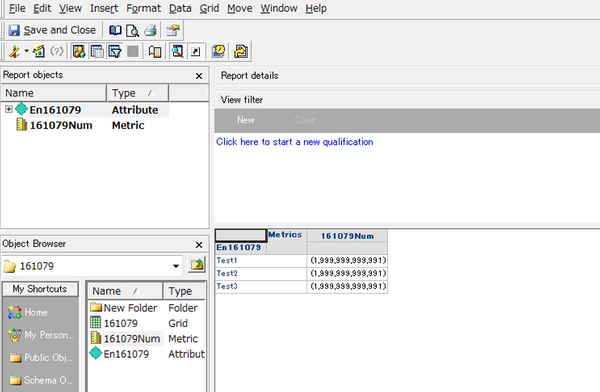Select the Test3 cell in grid
This screenshot has width=600, height=392.
(261, 286)
